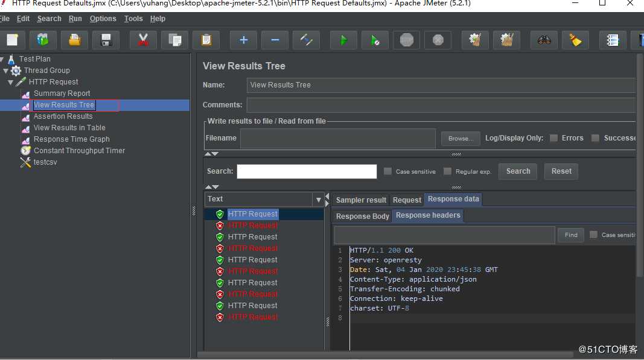Open the Tools menu
The height and width of the screenshot is (360, 644).
click(133, 19)
